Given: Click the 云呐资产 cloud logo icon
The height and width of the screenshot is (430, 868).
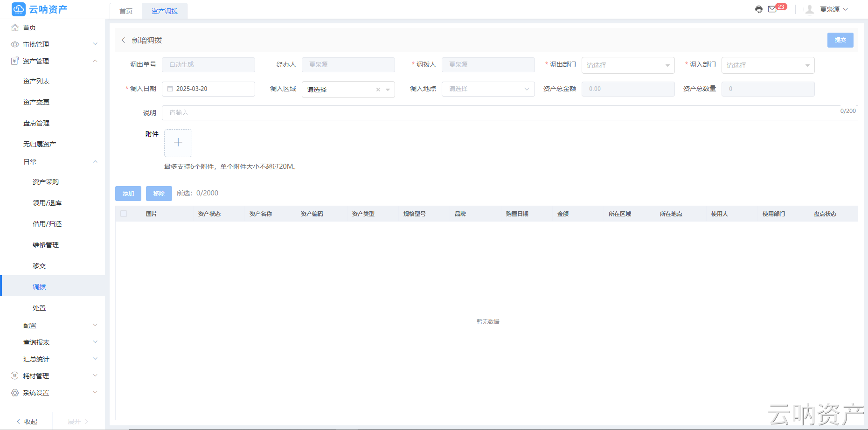Looking at the screenshot, I should pyautogui.click(x=19, y=9).
